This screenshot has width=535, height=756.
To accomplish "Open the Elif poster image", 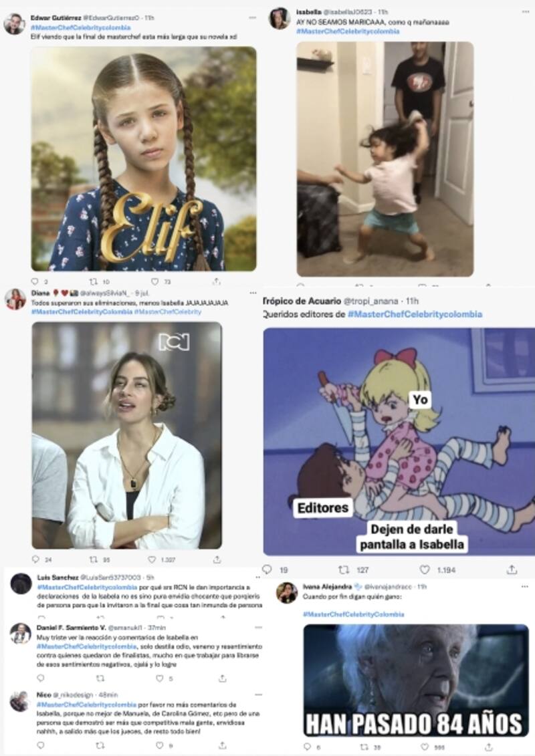I will 144,158.
